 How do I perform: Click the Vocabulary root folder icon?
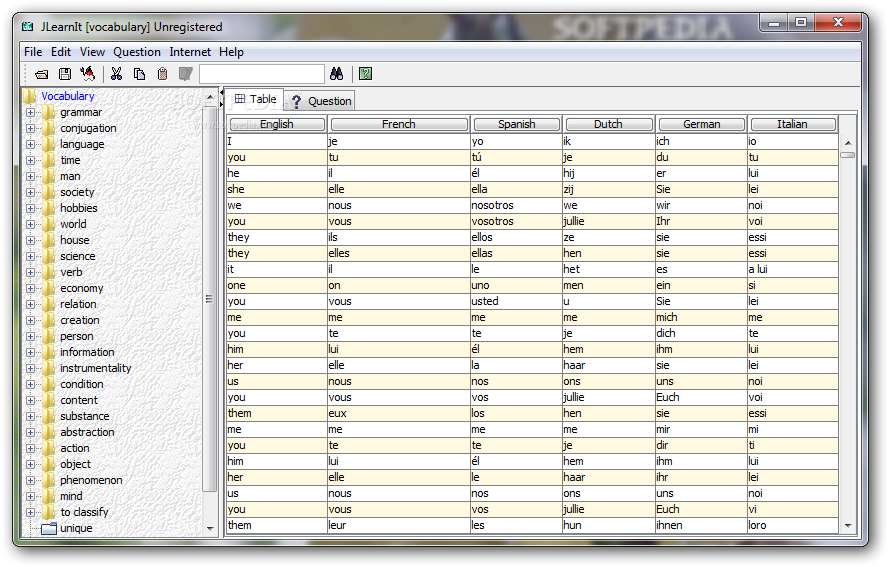29,96
